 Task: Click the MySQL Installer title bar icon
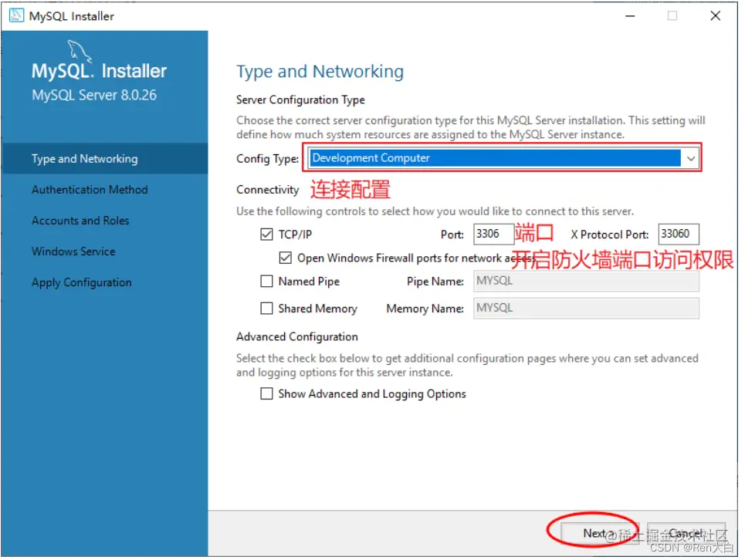click(16, 15)
